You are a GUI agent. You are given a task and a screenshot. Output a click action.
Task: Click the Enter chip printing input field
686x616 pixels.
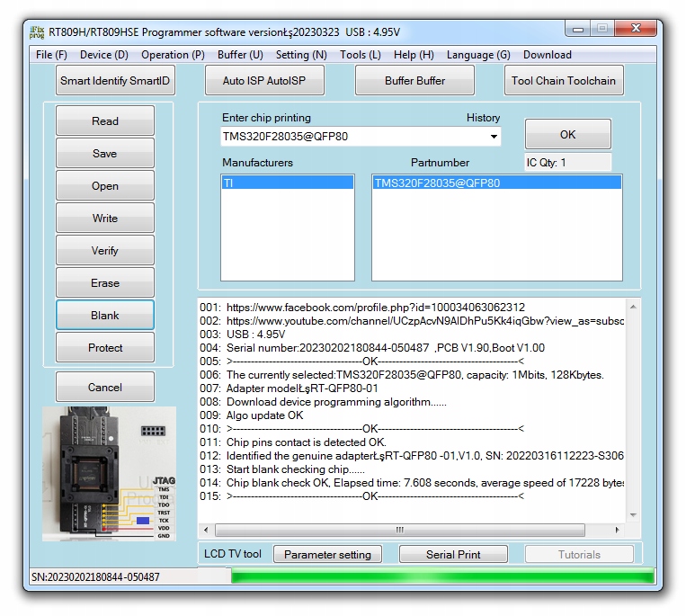click(x=353, y=137)
